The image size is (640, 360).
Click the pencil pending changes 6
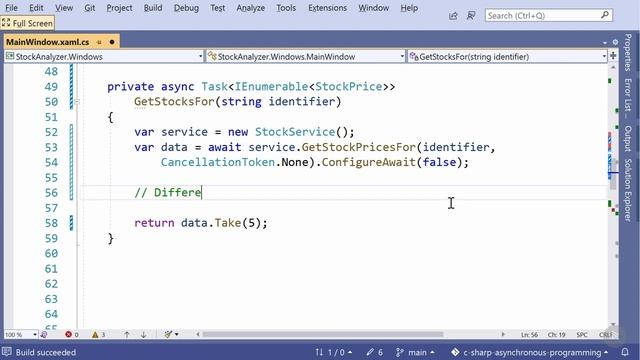pyautogui.click(x=374, y=352)
